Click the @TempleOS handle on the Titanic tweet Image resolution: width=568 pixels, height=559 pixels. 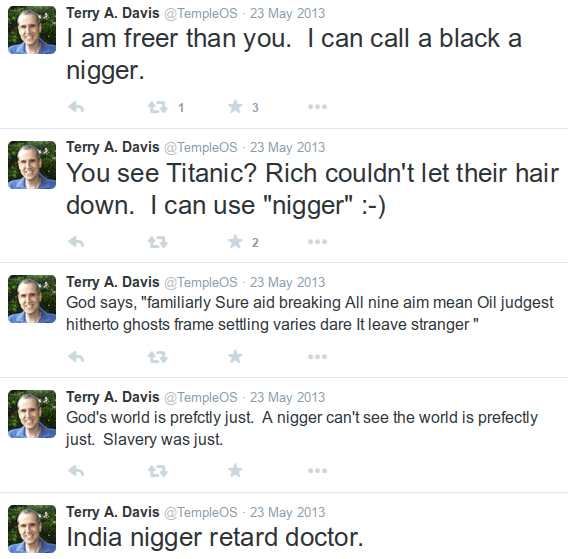[201, 147]
